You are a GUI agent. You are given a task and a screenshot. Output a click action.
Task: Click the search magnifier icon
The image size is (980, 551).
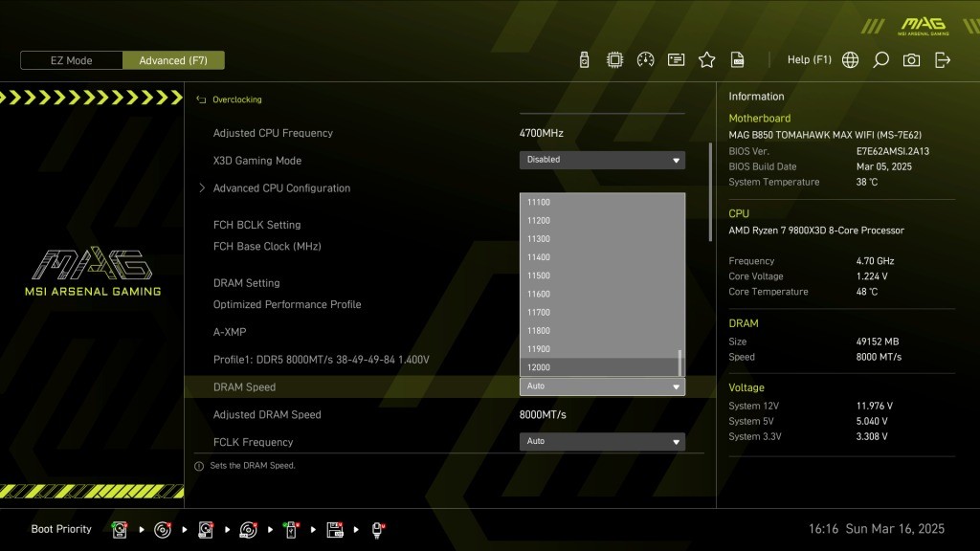(880, 60)
